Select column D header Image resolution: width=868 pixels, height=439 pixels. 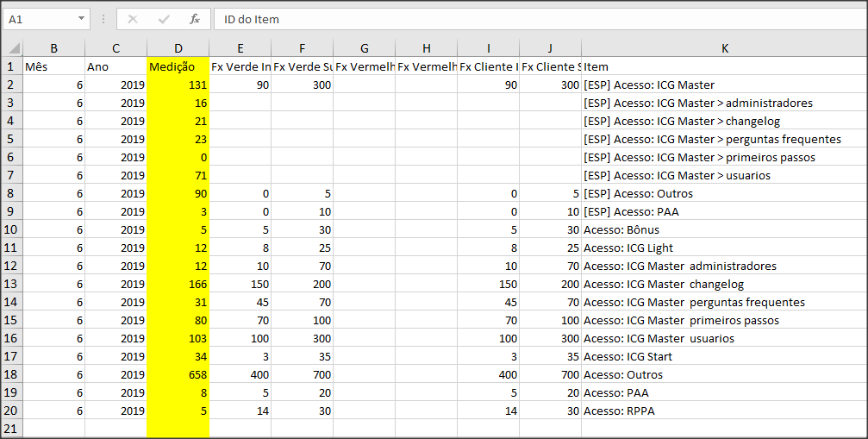pyautogui.click(x=178, y=48)
